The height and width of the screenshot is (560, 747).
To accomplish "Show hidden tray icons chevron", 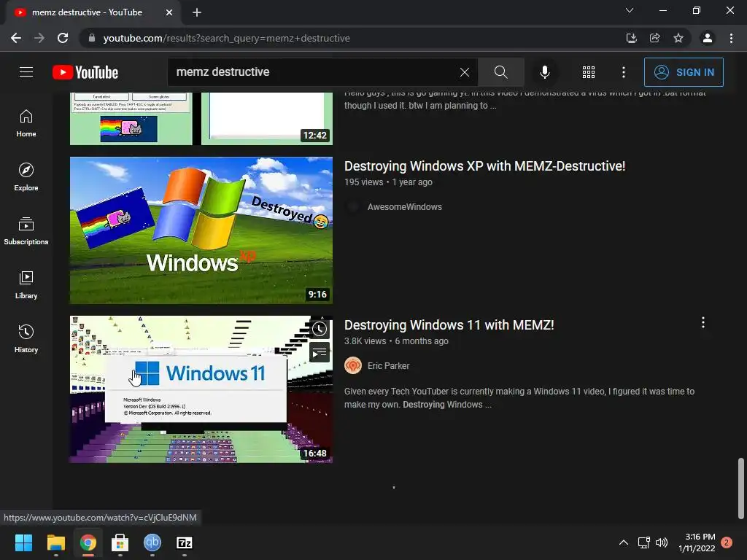I will 623,542.
